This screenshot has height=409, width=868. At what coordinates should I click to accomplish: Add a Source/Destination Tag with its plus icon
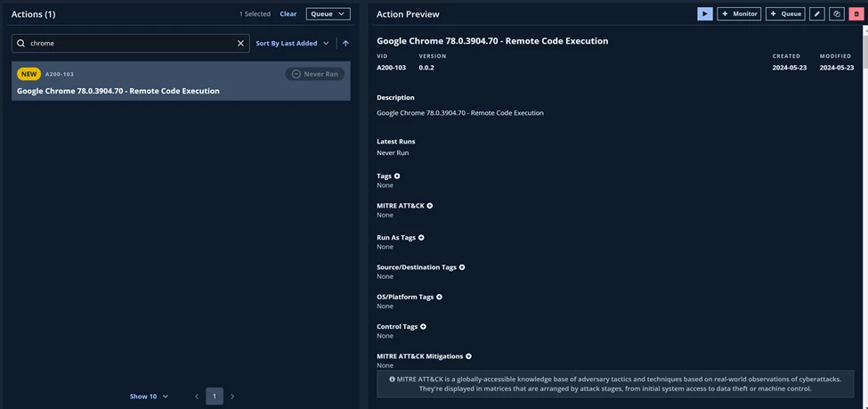tap(462, 267)
